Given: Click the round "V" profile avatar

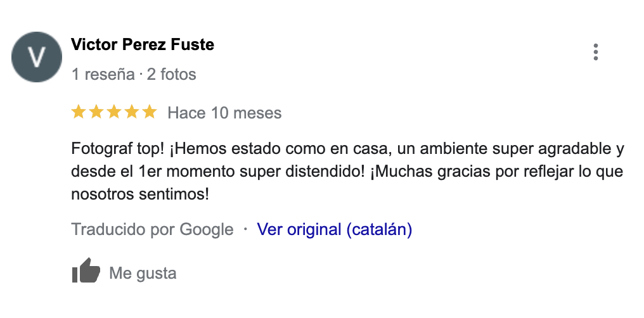Looking at the screenshot, I should [x=37, y=58].
